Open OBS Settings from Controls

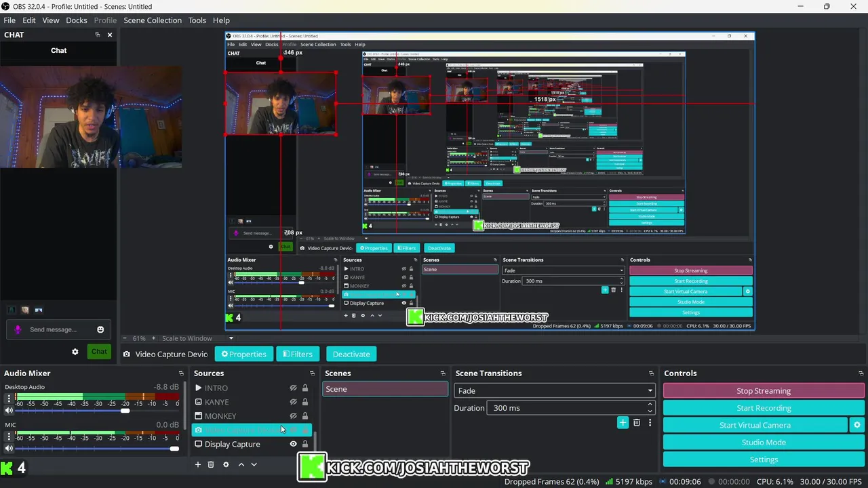(764, 460)
